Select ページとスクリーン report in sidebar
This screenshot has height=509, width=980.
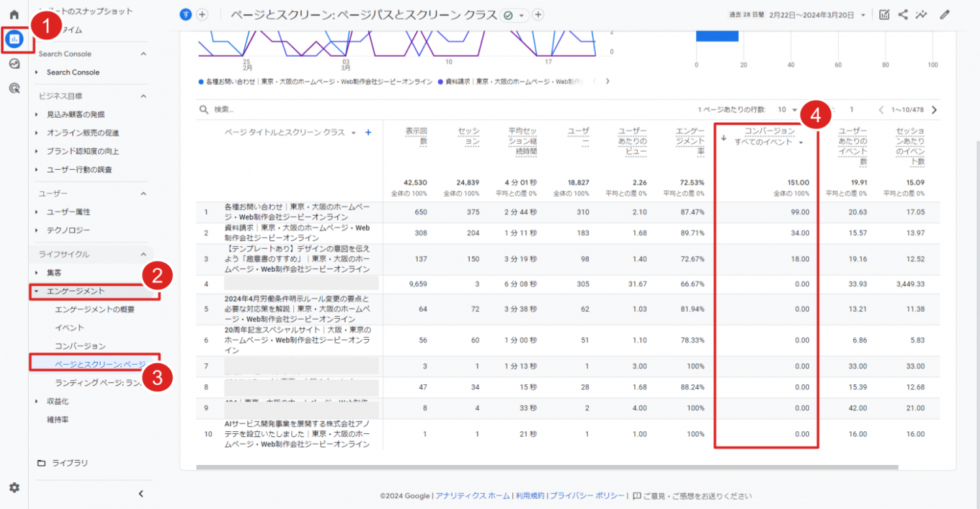point(100,364)
